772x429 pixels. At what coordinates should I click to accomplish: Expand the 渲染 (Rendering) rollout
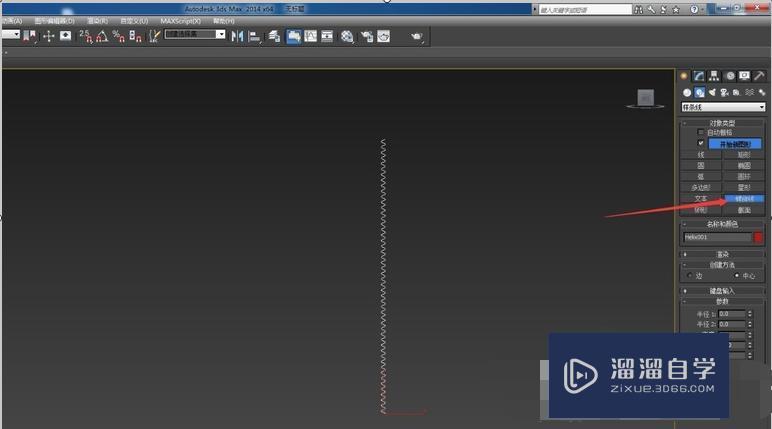tap(722, 254)
